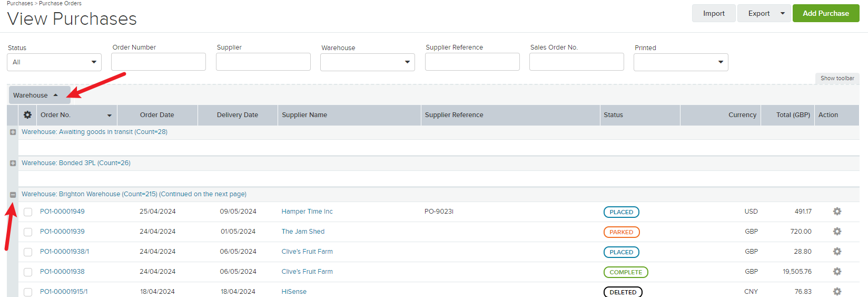
Task: Click the Warehouse grouping chip
Action: click(40, 95)
